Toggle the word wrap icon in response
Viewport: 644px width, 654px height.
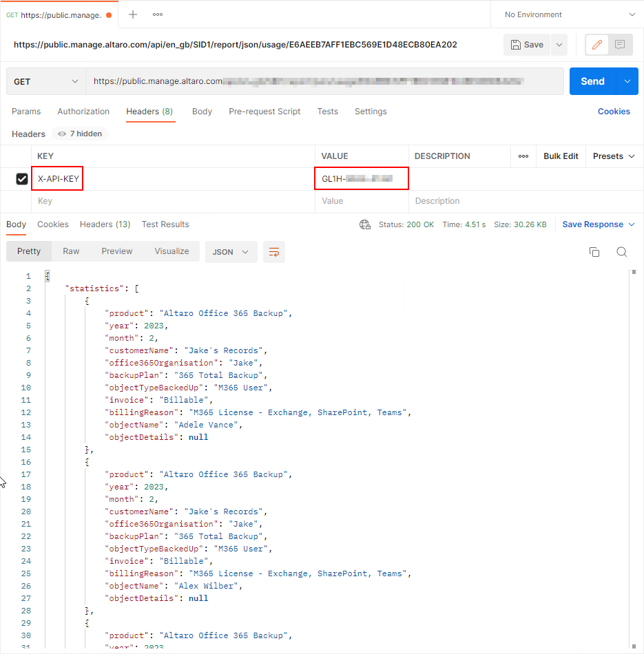coord(274,252)
